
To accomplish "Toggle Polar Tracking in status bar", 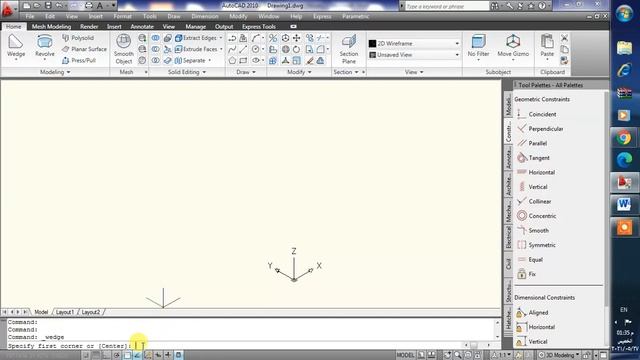I will (117, 355).
